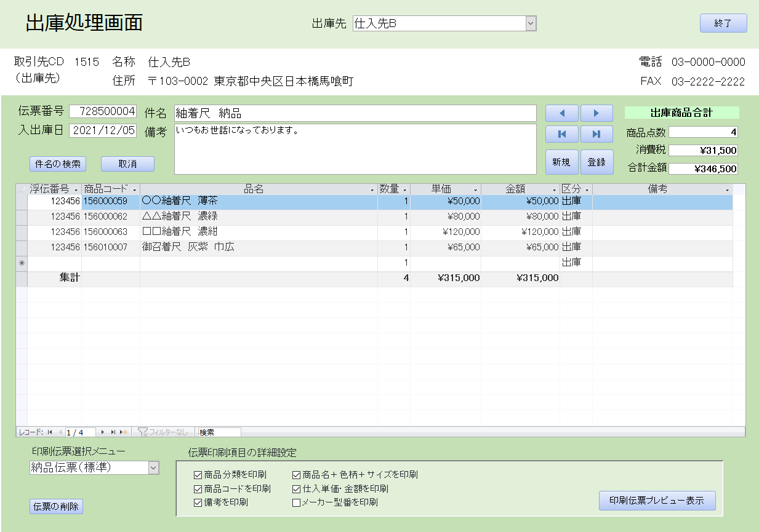759x532 pixels.
Task: Click unit price cell ¥120,000
Action: tap(446, 232)
